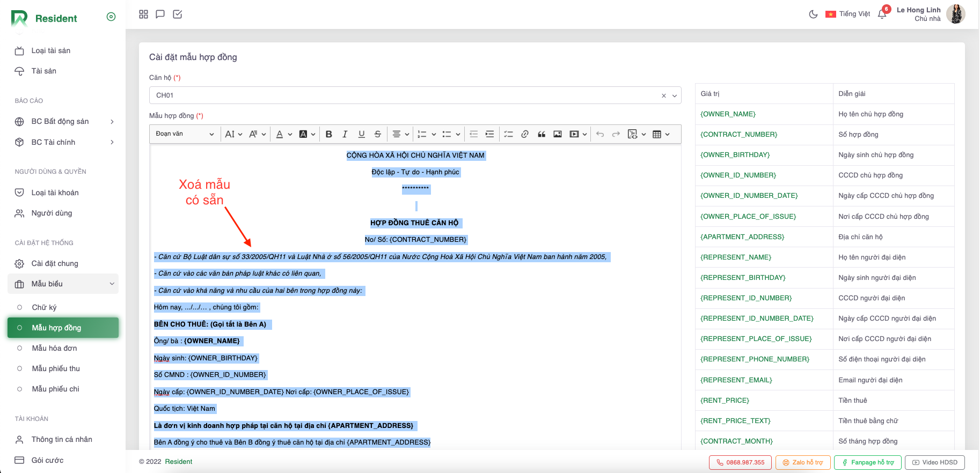Open the Mẫu hóa đơn menu item
The image size is (980, 473).
pos(54,348)
